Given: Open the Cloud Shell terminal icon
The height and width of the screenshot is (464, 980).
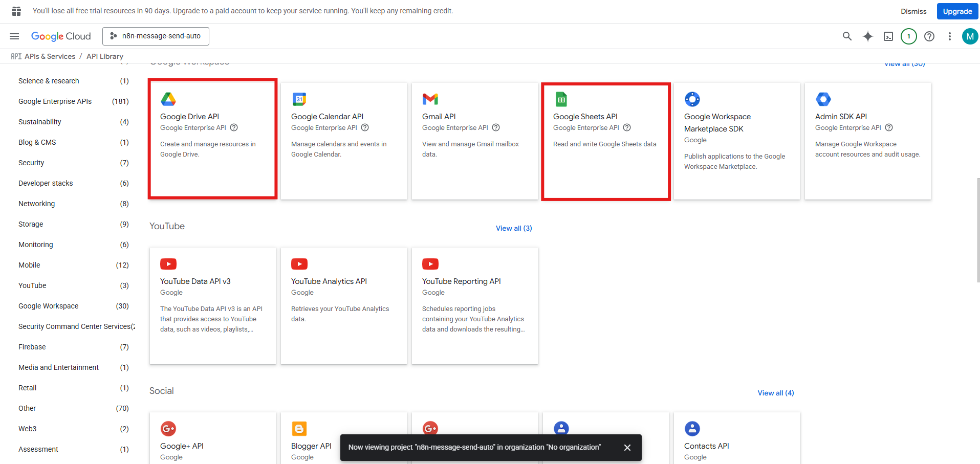Looking at the screenshot, I should pos(888,36).
